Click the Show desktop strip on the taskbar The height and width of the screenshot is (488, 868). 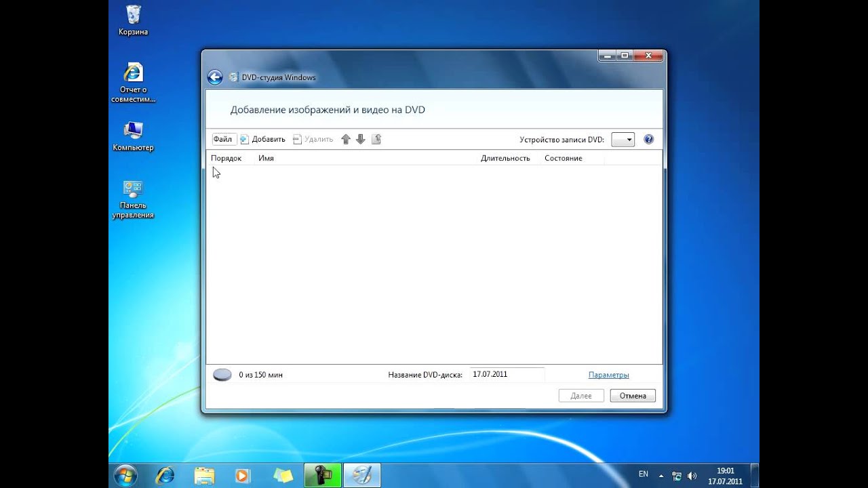[755, 475]
